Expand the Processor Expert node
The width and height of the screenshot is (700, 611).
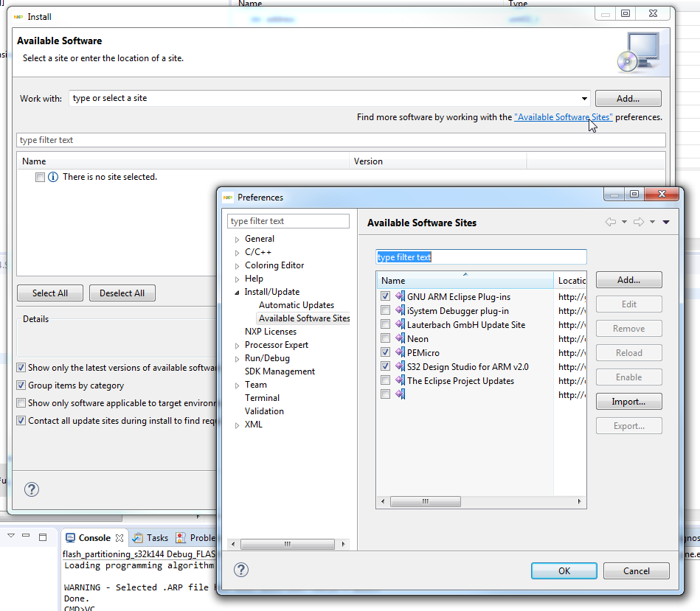tap(237, 346)
